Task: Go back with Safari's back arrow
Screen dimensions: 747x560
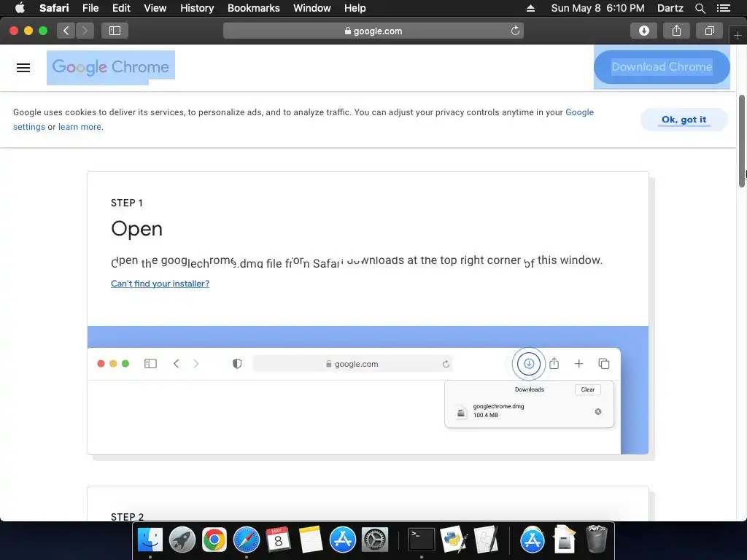Action: coord(66,31)
